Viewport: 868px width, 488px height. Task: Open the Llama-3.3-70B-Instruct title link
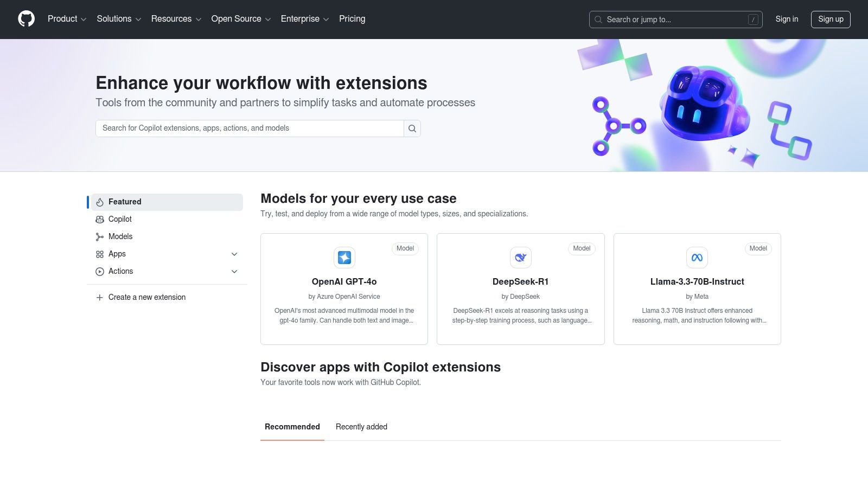coord(697,281)
